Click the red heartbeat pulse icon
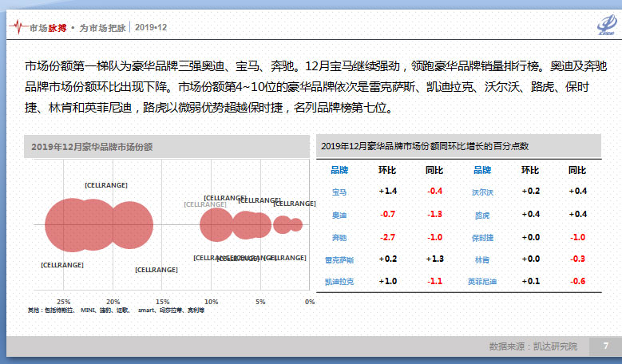Image resolution: width=622 pixels, height=364 pixels. [x=18, y=27]
